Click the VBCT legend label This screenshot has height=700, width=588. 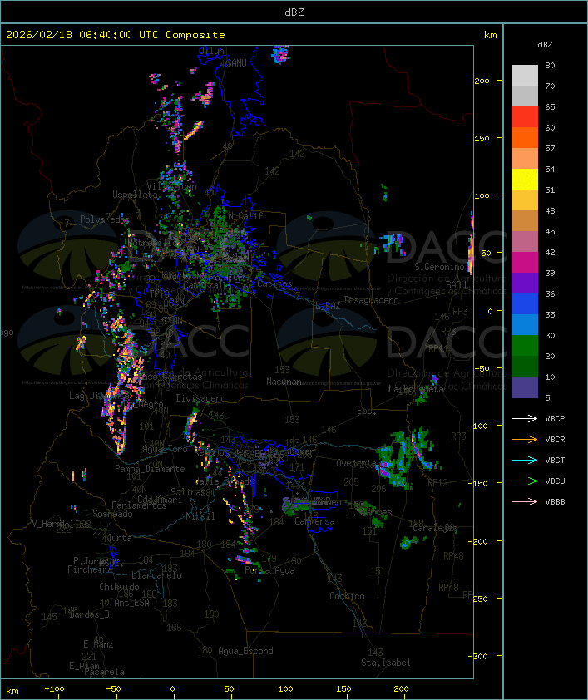555,461
